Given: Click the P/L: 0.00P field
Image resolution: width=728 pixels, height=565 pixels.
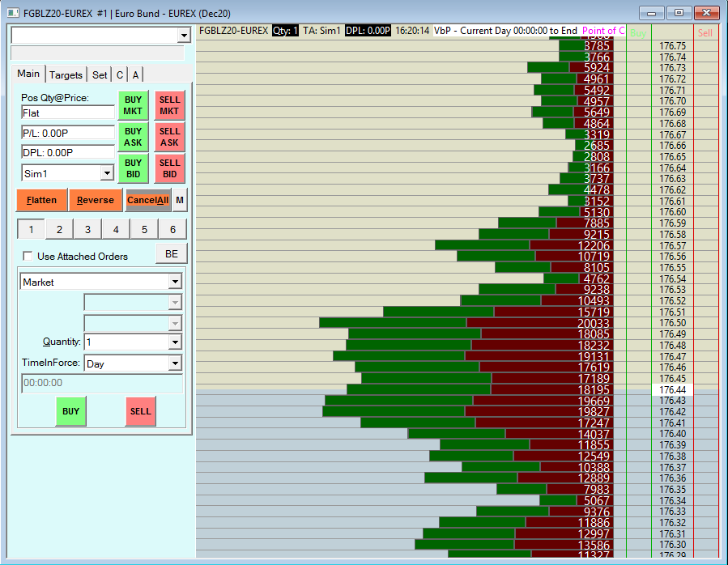Looking at the screenshot, I should click(x=68, y=133).
